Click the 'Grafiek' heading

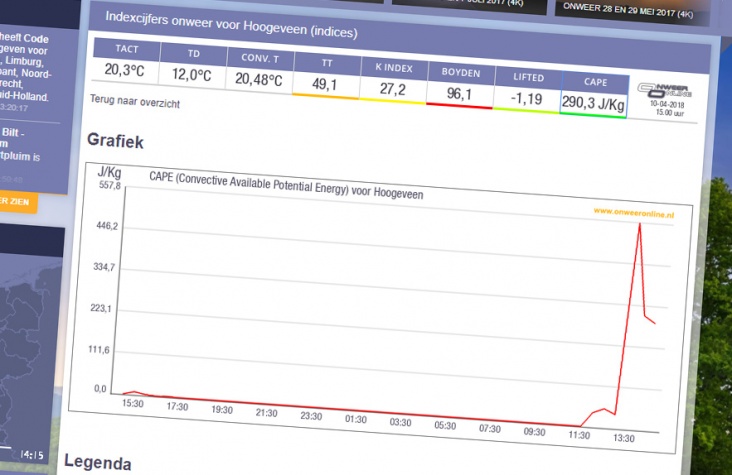tap(117, 141)
